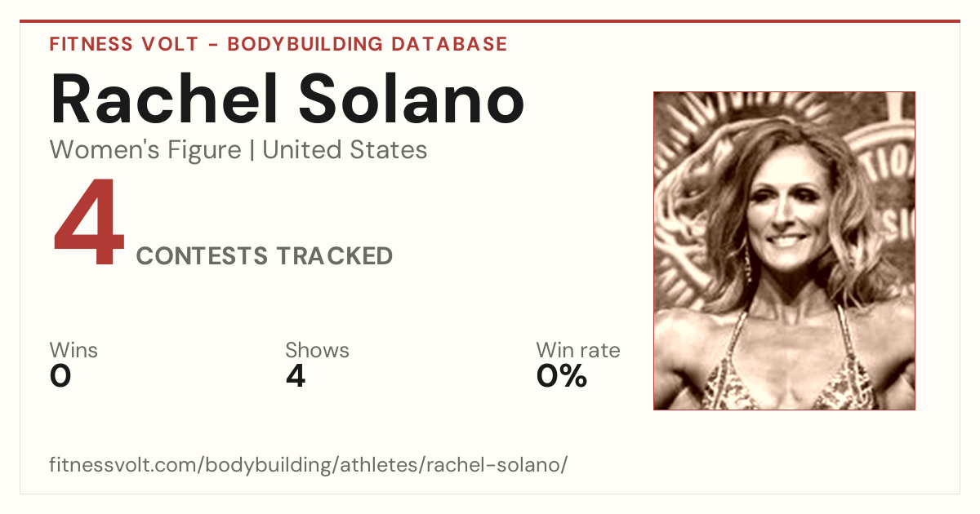
Task: Select the large red number 4
Action: [89, 224]
